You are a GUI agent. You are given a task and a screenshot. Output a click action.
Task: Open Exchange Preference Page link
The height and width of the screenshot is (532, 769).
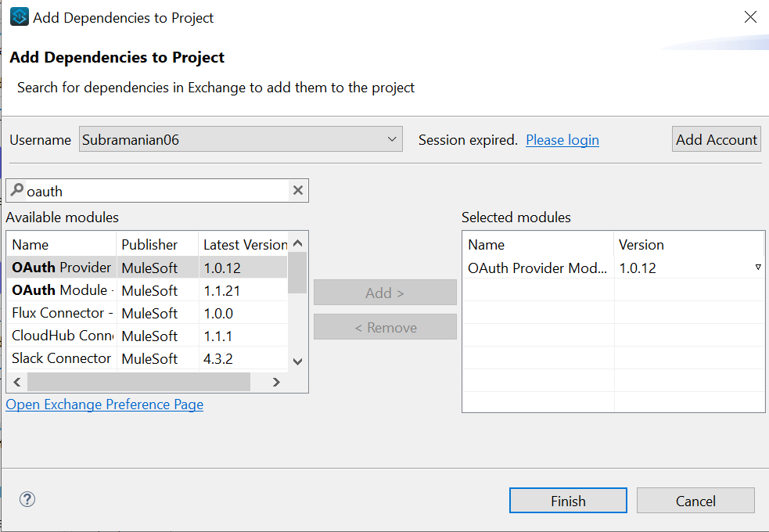point(105,404)
